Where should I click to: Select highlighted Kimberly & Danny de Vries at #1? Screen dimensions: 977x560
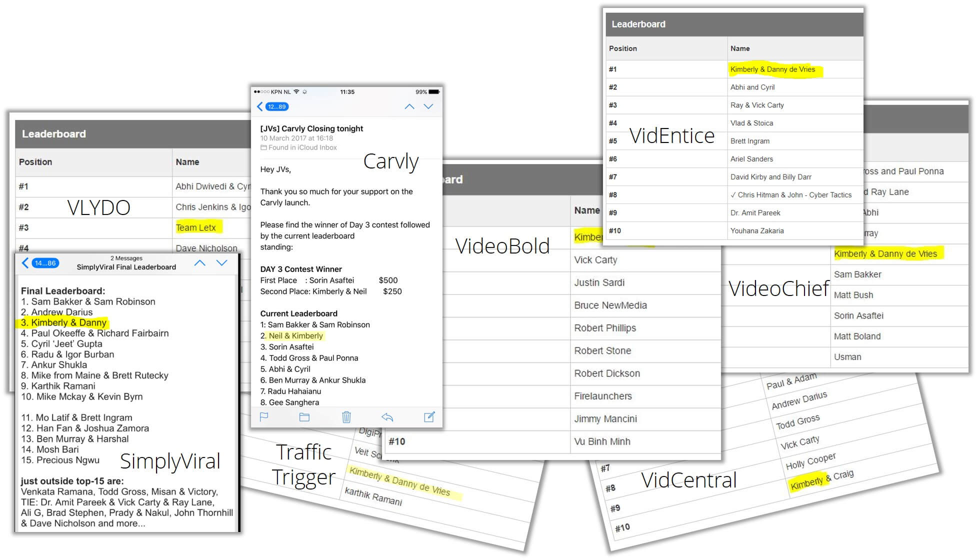[x=772, y=69]
